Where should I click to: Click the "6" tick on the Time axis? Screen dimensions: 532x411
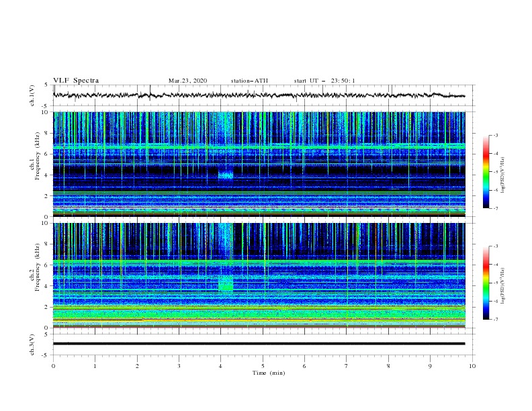304,366
